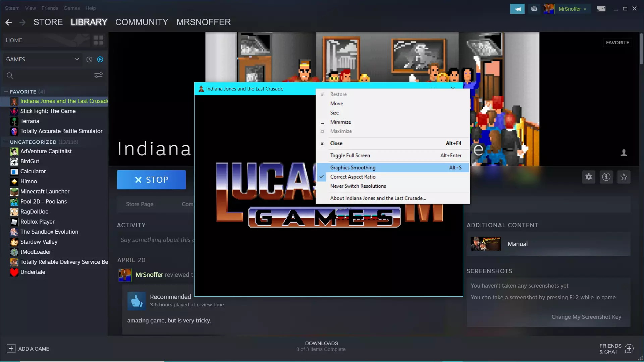The height and width of the screenshot is (362, 644).
Task: Select Toggle Full Screen menu entry
Action: click(x=350, y=156)
